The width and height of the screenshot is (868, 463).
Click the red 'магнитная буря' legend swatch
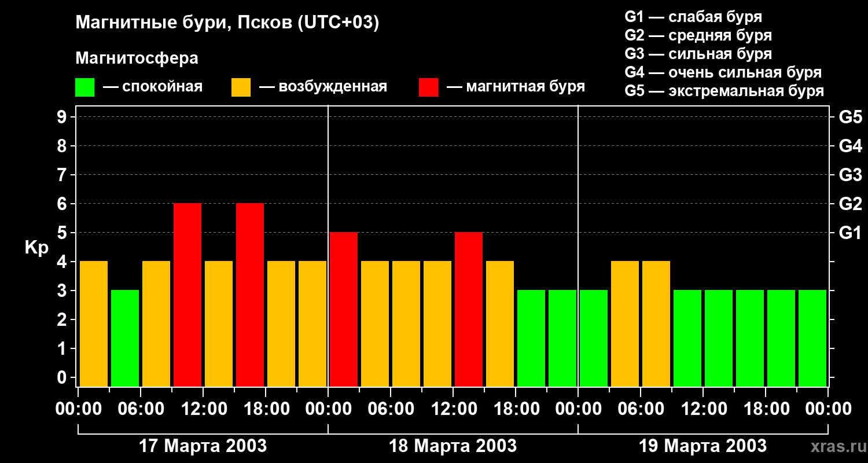[x=428, y=87]
